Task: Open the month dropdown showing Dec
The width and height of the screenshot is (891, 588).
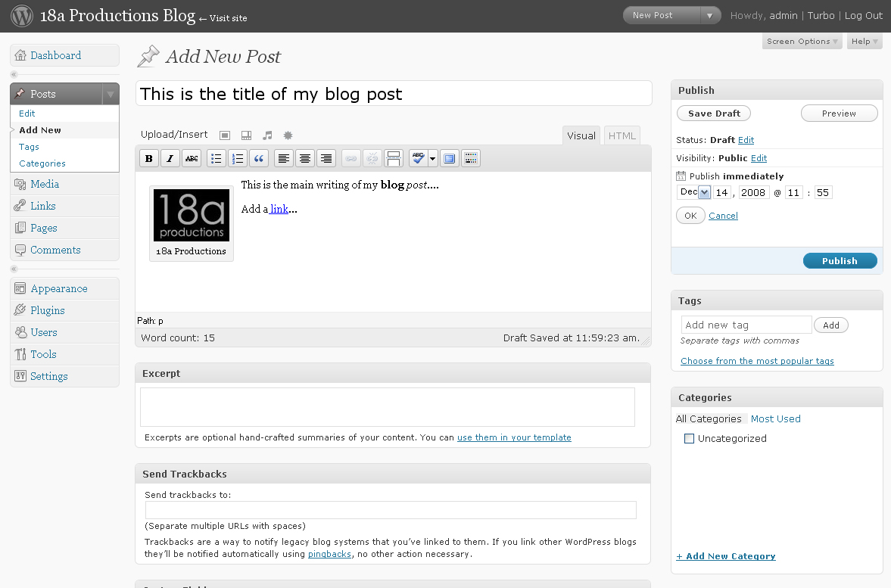Action: pos(694,192)
